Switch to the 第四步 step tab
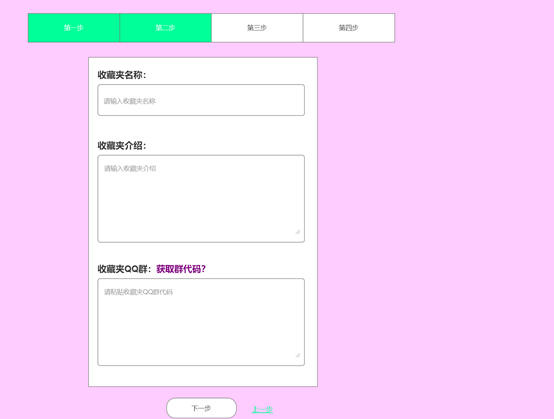The image size is (554, 419). [x=349, y=28]
